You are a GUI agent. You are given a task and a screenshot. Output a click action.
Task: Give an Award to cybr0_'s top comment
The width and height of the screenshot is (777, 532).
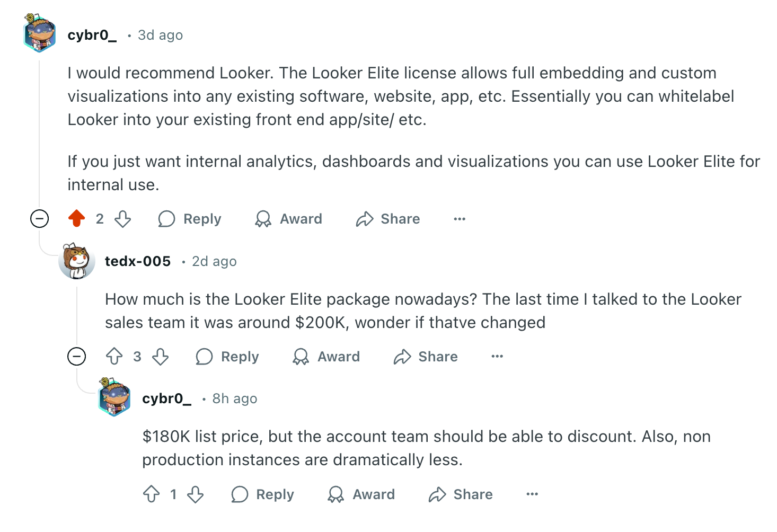click(x=288, y=219)
